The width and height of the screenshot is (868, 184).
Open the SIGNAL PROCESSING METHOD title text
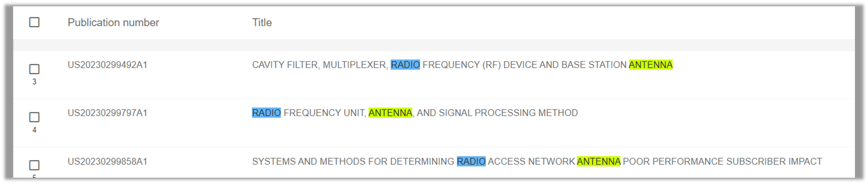(509, 113)
